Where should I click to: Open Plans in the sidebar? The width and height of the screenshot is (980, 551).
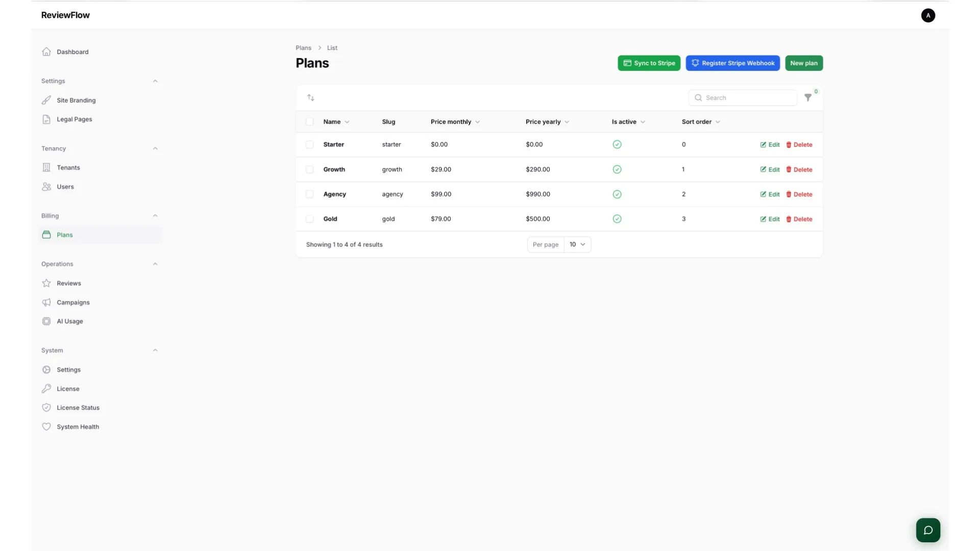[x=101, y=235]
